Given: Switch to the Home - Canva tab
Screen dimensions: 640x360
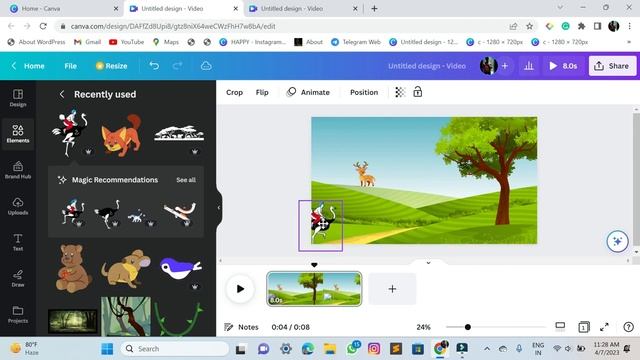Looking at the screenshot, I should tap(64, 8).
